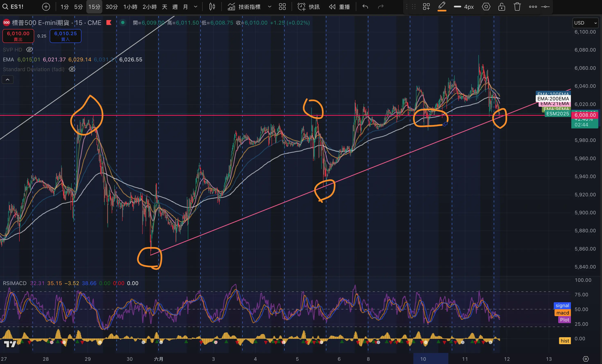Select the weekly 週 timeframe

coord(175,7)
